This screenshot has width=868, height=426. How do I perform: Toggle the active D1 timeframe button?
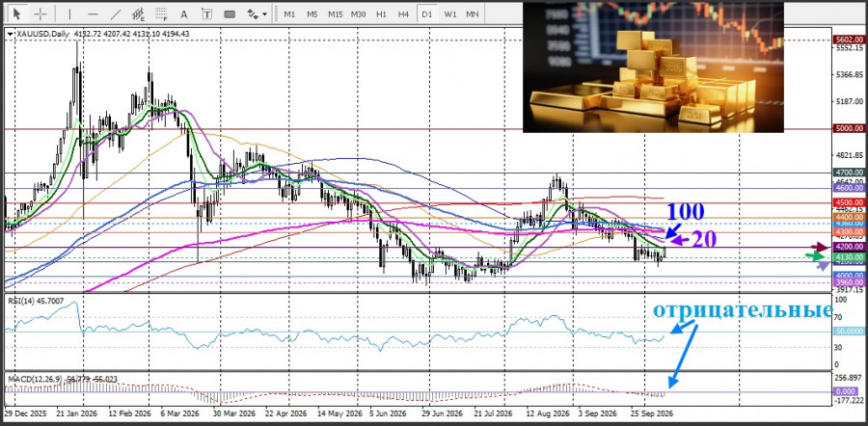click(426, 14)
